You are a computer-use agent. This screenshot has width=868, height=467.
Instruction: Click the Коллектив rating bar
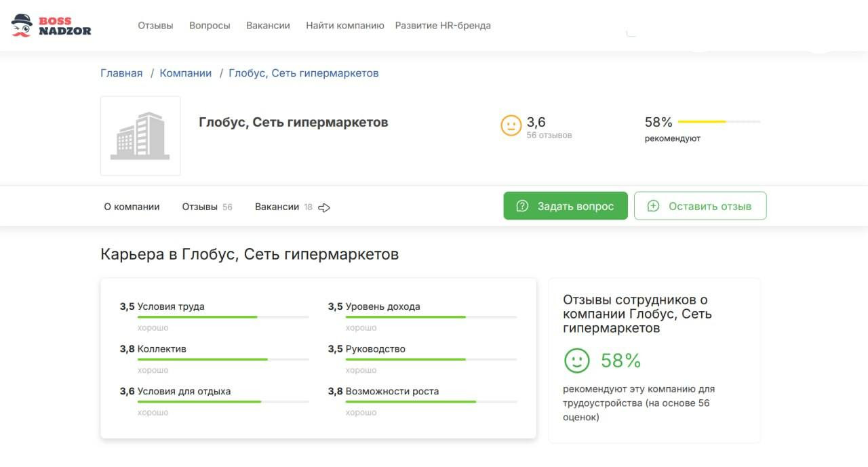[x=223, y=359]
